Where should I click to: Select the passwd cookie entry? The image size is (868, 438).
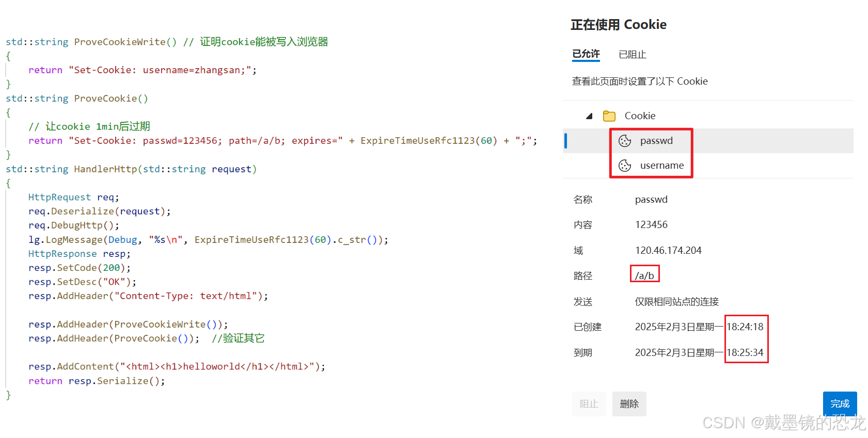pyautogui.click(x=708, y=141)
